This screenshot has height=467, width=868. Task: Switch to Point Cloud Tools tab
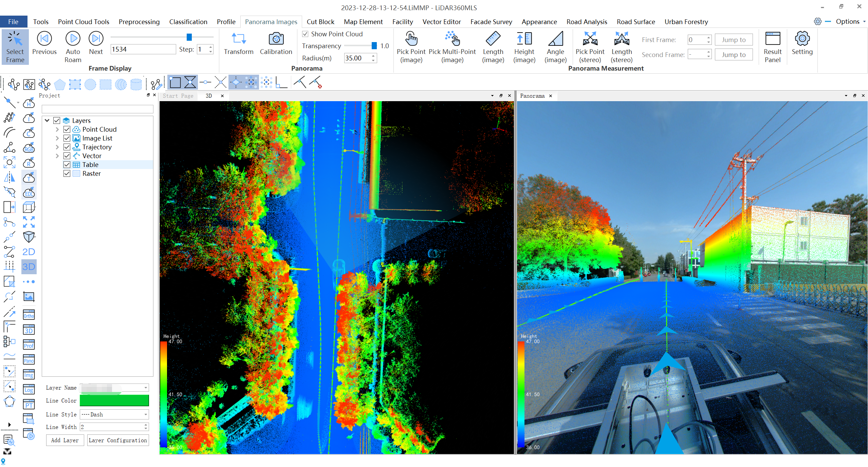[84, 22]
